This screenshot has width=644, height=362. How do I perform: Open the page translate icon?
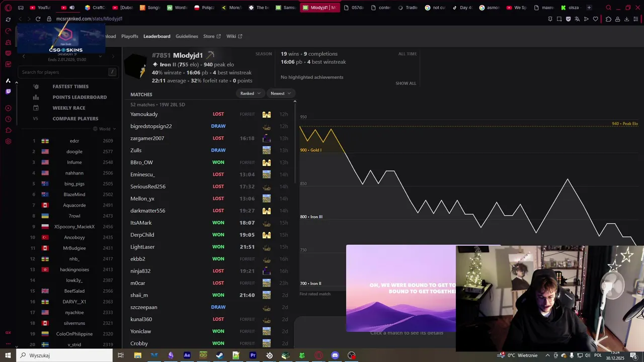[577, 19]
